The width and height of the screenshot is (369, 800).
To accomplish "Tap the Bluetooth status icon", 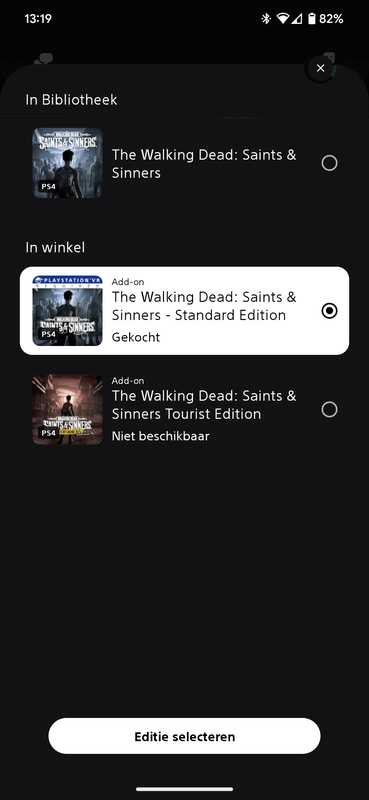I will click(x=265, y=19).
